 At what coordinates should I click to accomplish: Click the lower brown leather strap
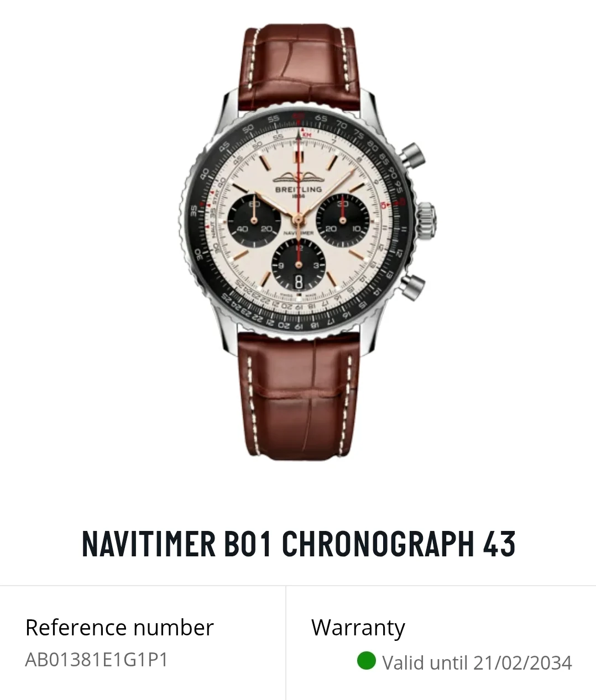click(299, 394)
